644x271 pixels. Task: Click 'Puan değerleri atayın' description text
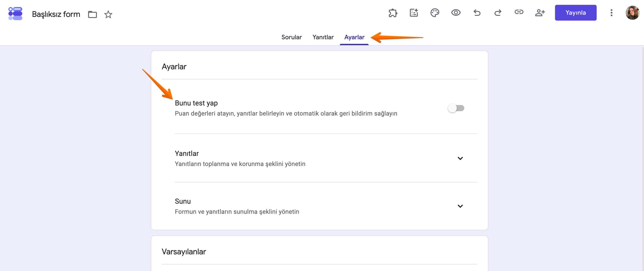tap(286, 113)
